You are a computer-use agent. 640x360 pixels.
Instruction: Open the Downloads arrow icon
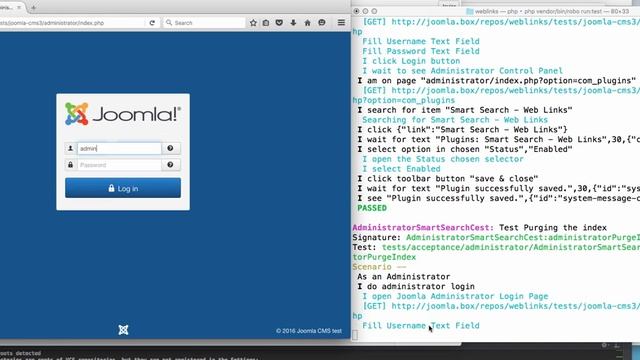(x=293, y=23)
